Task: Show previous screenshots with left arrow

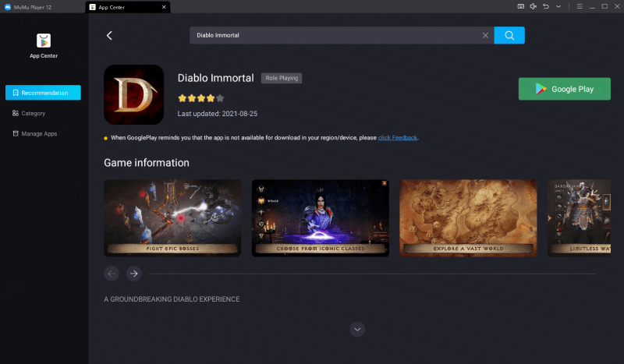Action: (112, 274)
